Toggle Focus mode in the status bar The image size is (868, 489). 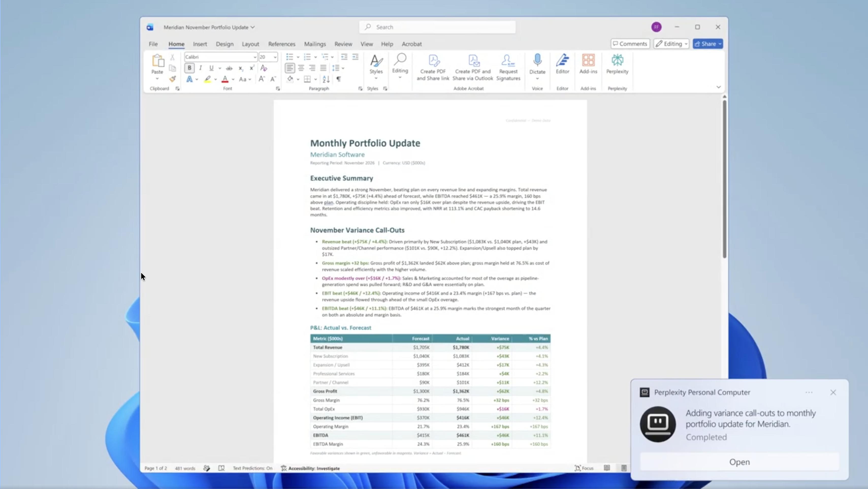point(584,468)
